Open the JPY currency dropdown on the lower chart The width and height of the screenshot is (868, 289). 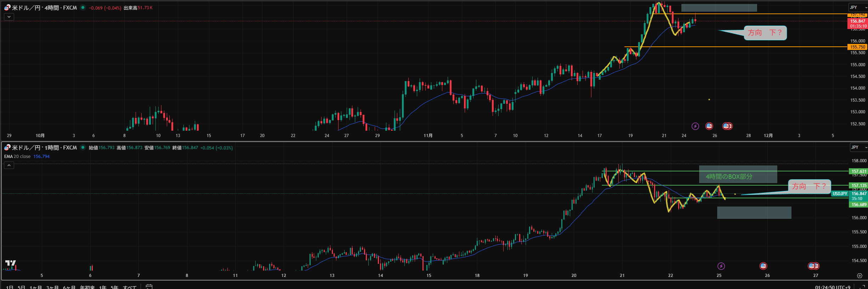coord(858,147)
